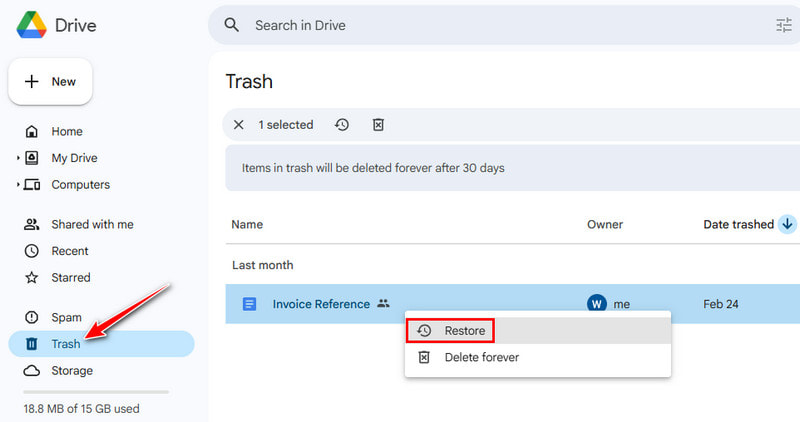800x422 pixels.
Task: Click the Last month group label
Action: click(x=263, y=265)
